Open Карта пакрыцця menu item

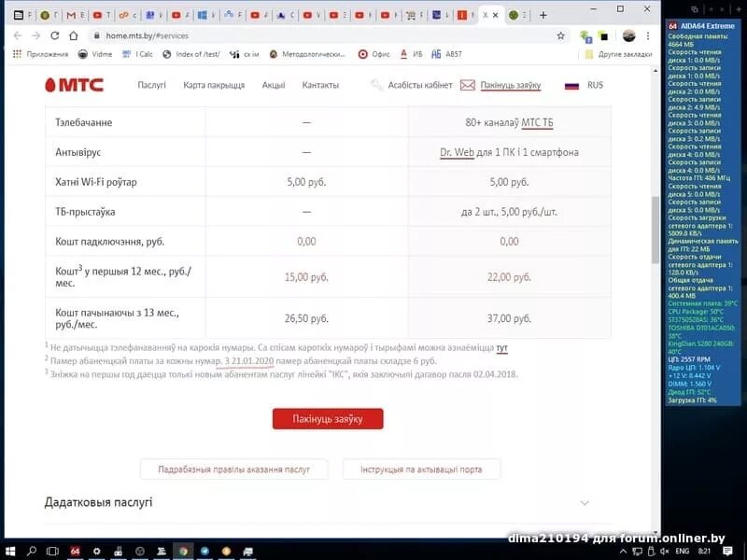(x=214, y=85)
